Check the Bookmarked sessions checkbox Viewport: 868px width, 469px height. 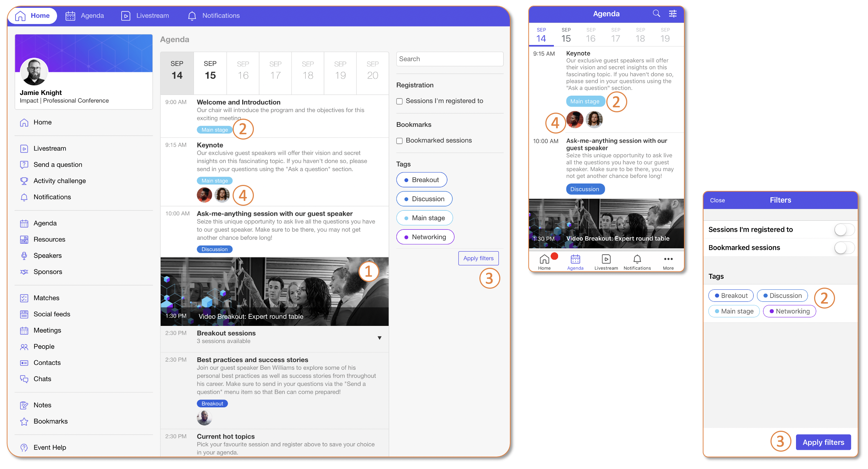tap(399, 140)
